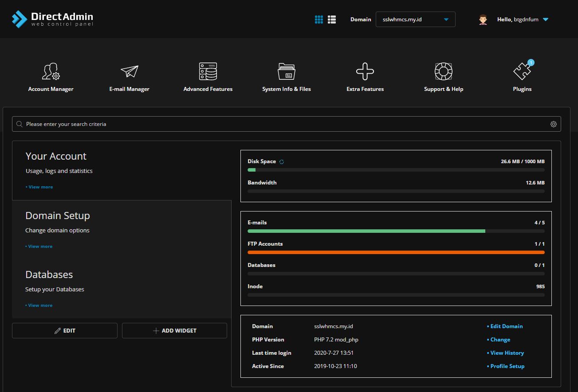Click the 26.6 MB / 1000 MB value
This screenshot has width=578, height=392.
tap(523, 162)
